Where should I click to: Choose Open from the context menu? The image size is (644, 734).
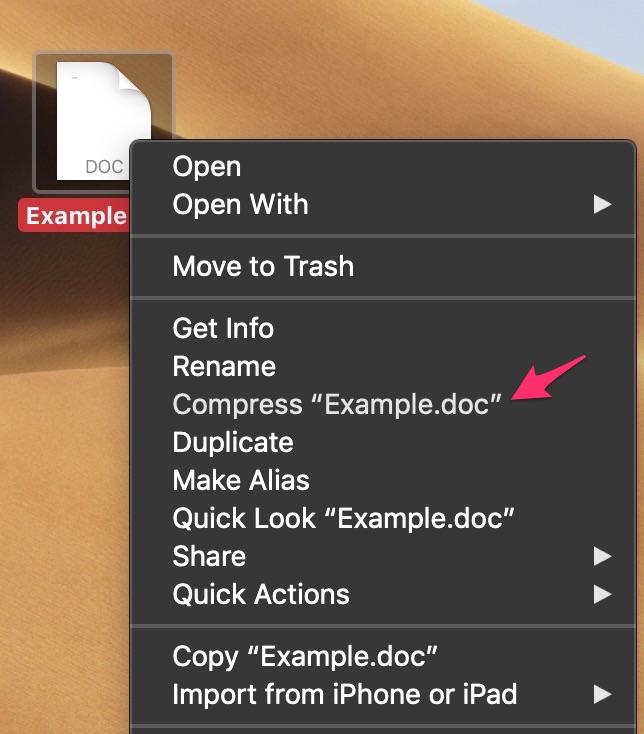(x=382, y=166)
